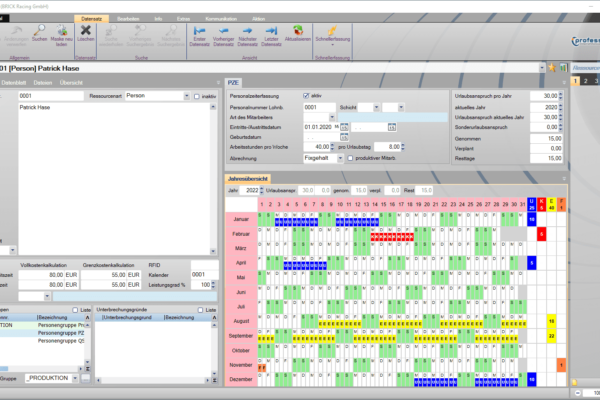Click the Suchen binoculars icon
Screen dimensions: 600x400
click(x=38, y=34)
